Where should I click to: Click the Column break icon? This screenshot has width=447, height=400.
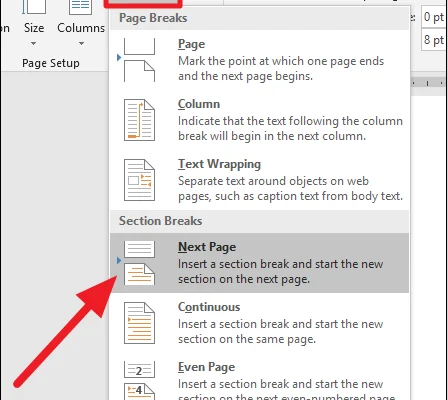click(x=139, y=120)
